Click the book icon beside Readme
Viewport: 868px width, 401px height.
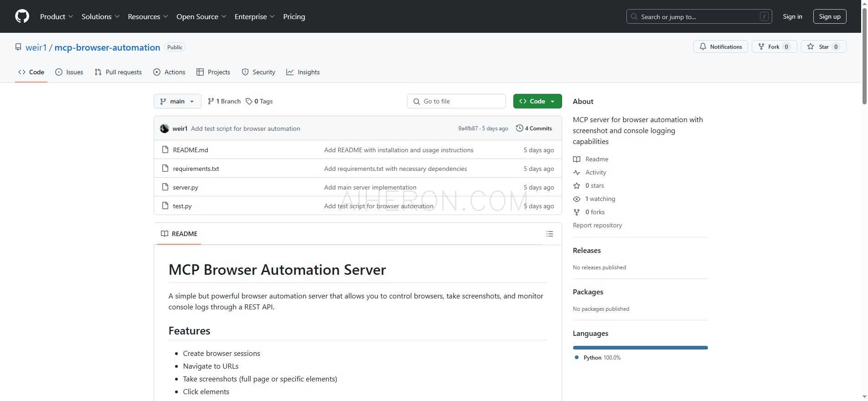click(x=577, y=159)
